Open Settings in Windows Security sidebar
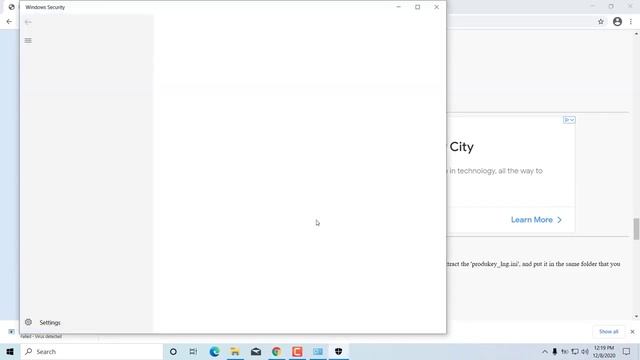 coord(42,322)
